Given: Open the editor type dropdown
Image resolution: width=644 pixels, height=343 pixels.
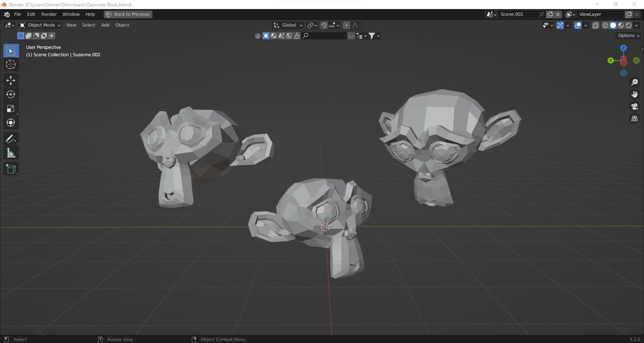Looking at the screenshot, I should (9, 25).
